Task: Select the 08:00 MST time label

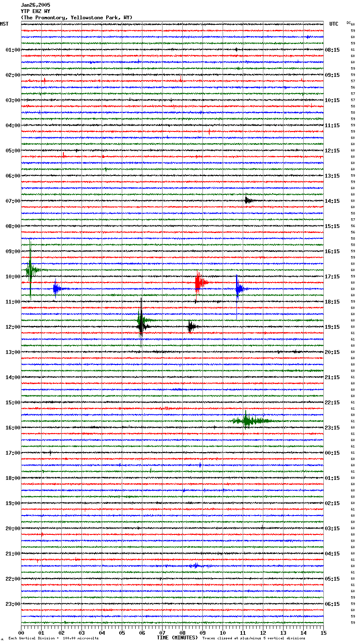Action: point(13,226)
